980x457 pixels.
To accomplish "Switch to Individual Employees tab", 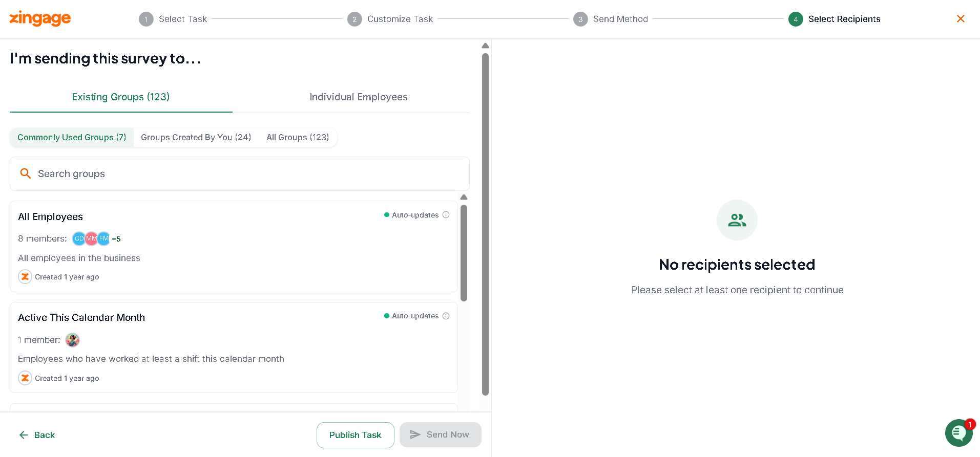I will 359,97.
